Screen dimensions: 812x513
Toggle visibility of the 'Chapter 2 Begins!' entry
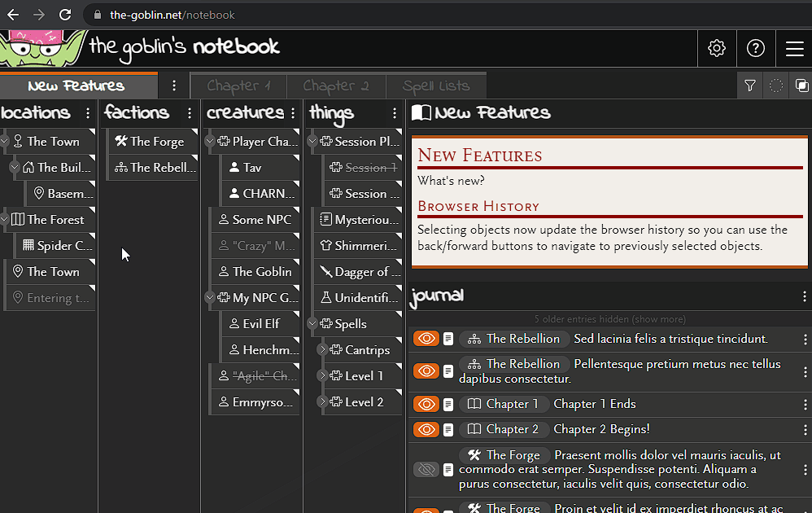[426, 430]
